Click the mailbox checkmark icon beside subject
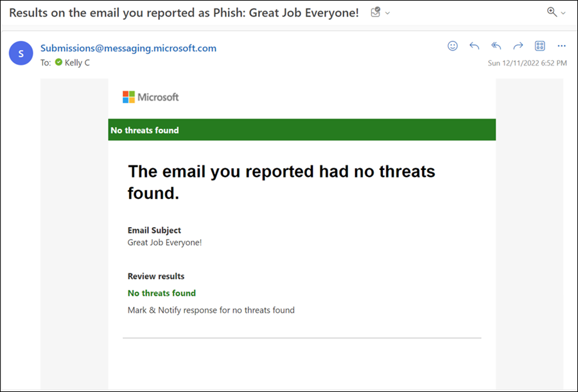 click(x=376, y=12)
